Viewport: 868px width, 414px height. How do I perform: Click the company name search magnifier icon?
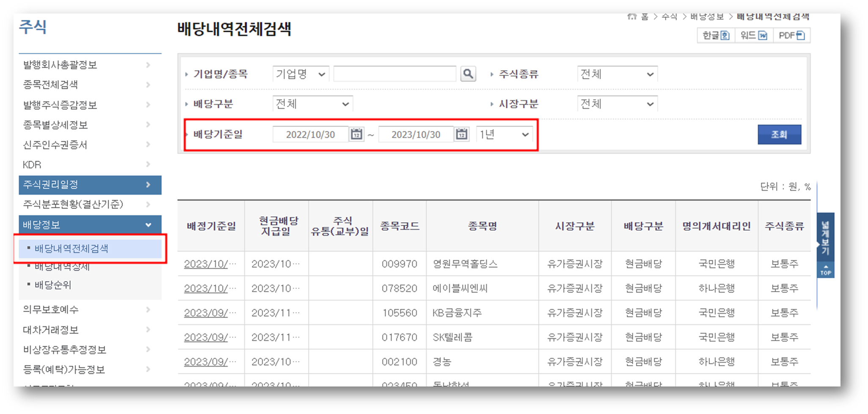click(x=468, y=74)
